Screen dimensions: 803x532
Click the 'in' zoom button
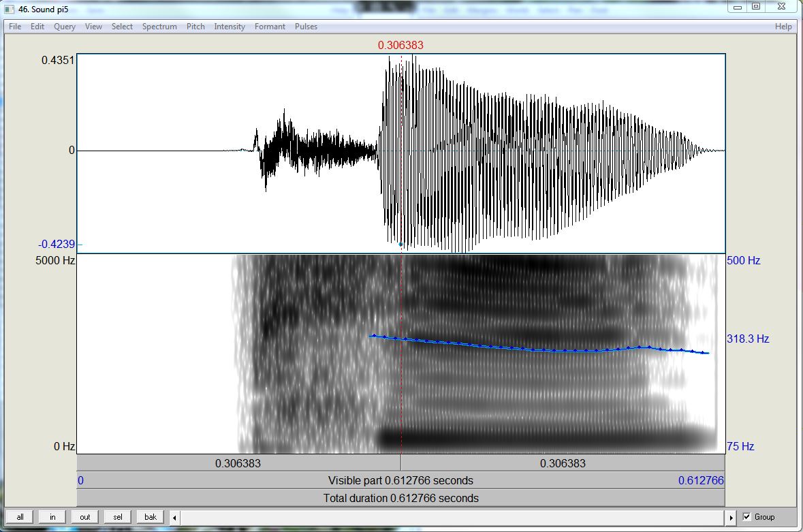click(52, 517)
